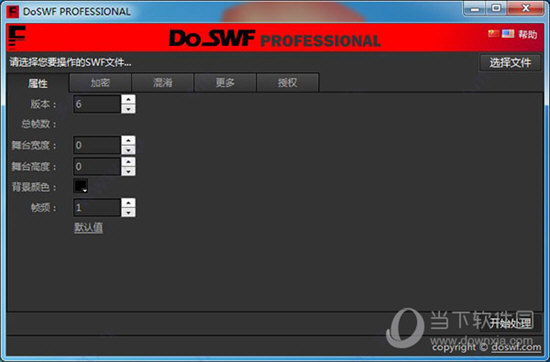The height and width of the screenshot is (362, 550).
Task: Decrease the 舞台宽度 value with down arrow
Action: click(128, 150)
